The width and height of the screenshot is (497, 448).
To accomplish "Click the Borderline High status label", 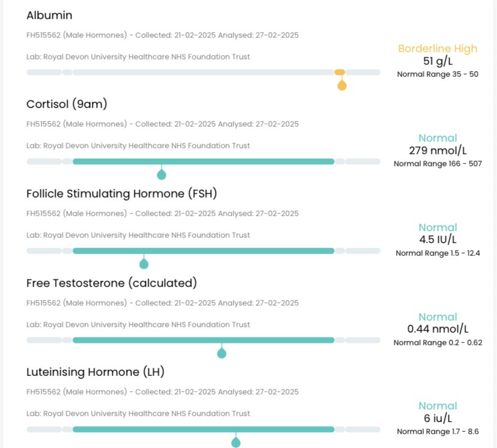I will (x=438, y=49).
